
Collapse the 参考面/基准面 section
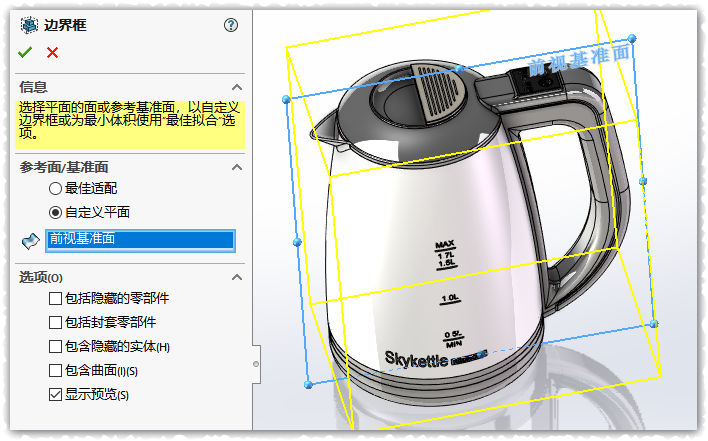[x=237, y=167]
